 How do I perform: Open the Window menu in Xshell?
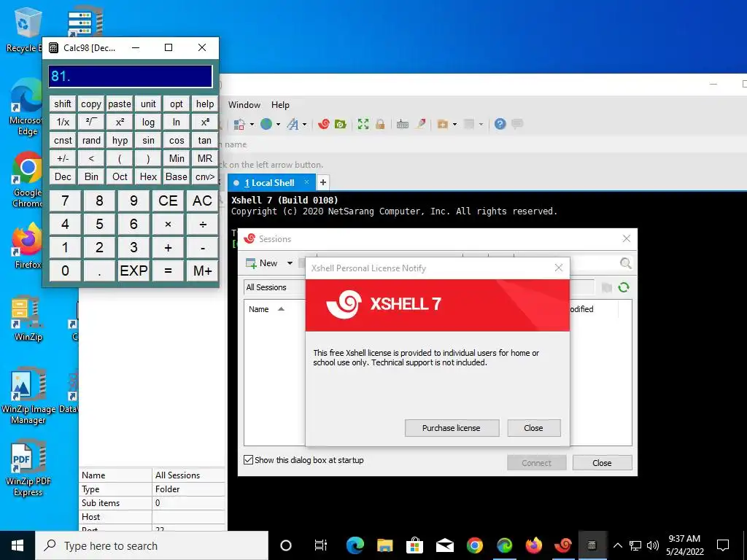pyautogui.click(x=244, y=105)
